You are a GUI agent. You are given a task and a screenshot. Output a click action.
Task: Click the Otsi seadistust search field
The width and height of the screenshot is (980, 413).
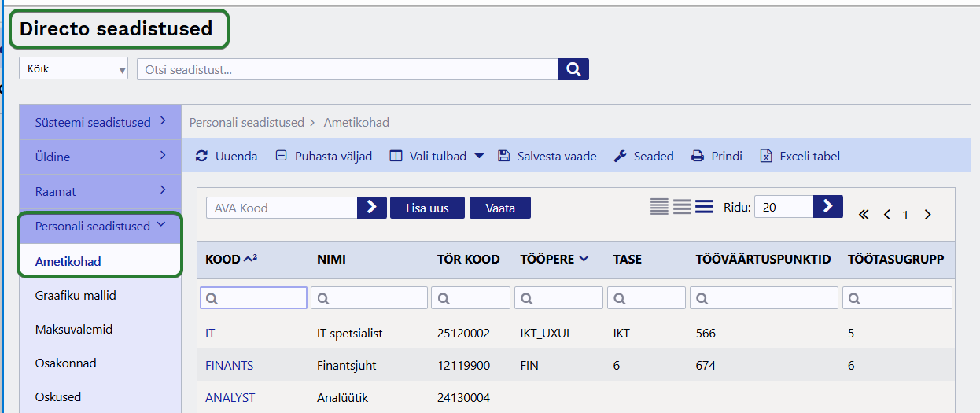(347, 69)
